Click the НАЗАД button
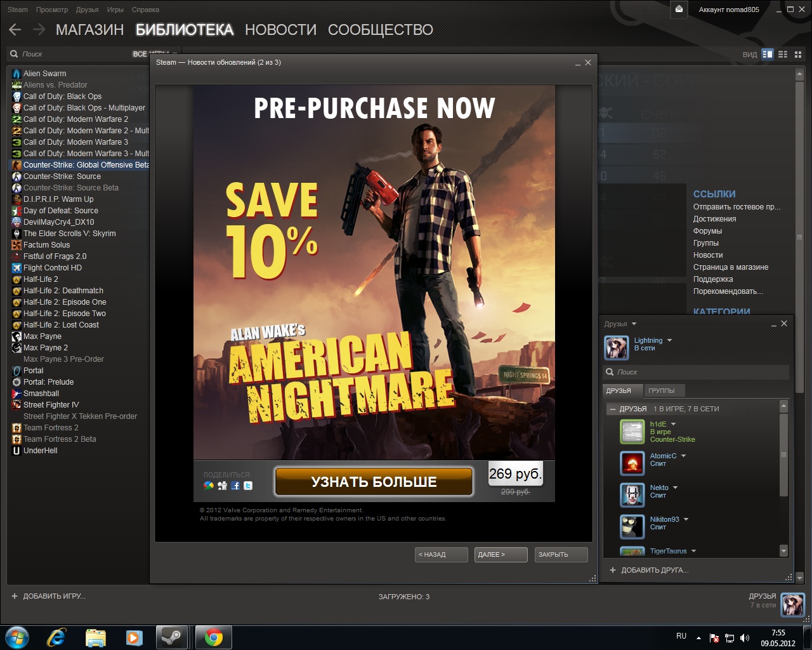The width and height of the screenshot is (812, 650). [x=442, y=555]
